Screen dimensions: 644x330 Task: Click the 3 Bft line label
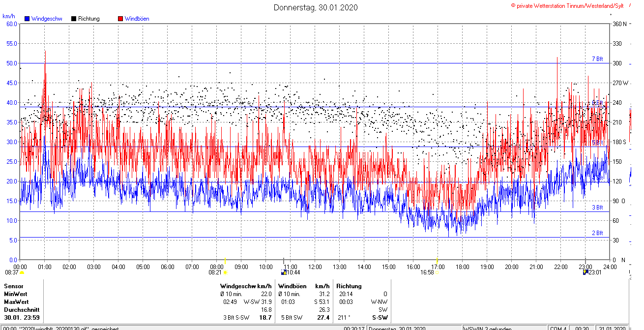pos(597,208)
